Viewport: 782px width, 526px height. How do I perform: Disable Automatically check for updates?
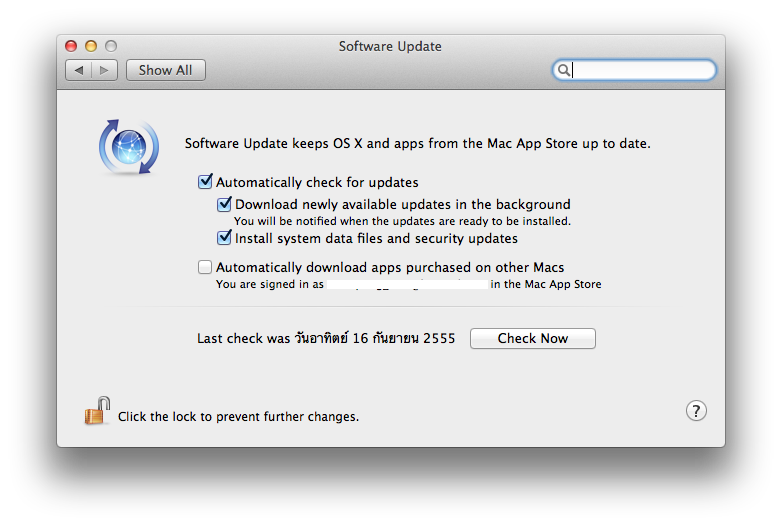206,182
